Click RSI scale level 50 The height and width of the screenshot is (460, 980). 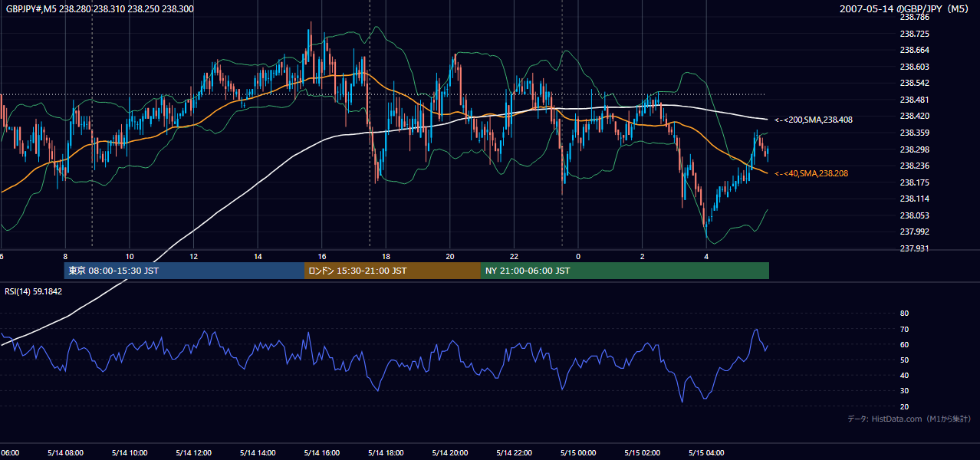[x=904, y=360]
